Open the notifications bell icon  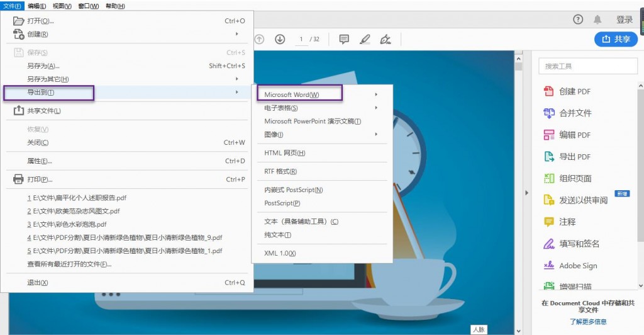click(x=597, y=20)
